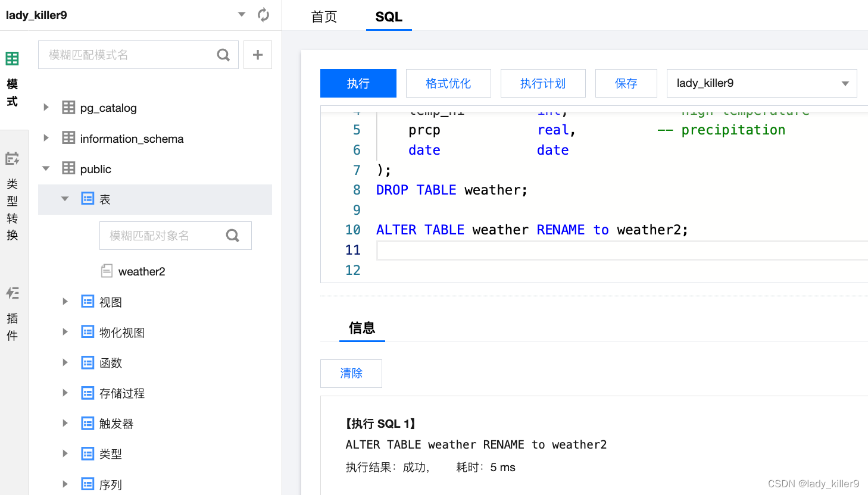Click the 类型 list icon

[x=88, y=453]
